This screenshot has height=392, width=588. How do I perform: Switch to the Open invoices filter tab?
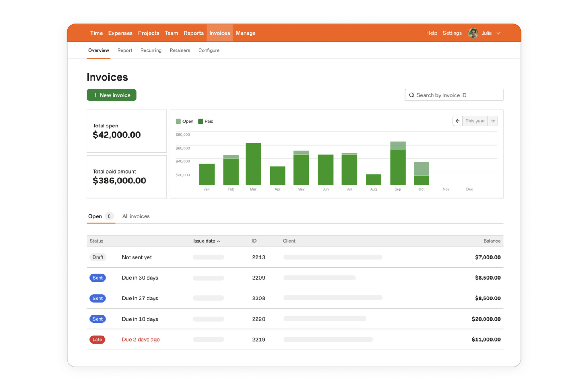click(95, 216)
